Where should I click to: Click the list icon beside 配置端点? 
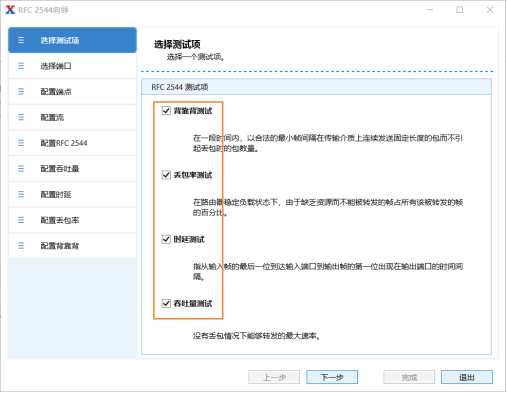21,92
